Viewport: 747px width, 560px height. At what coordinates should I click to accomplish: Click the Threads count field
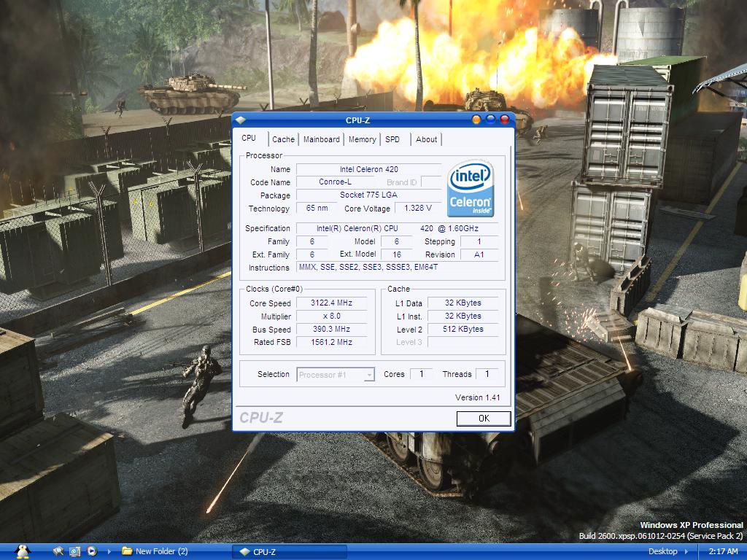(x=487, y=374)
